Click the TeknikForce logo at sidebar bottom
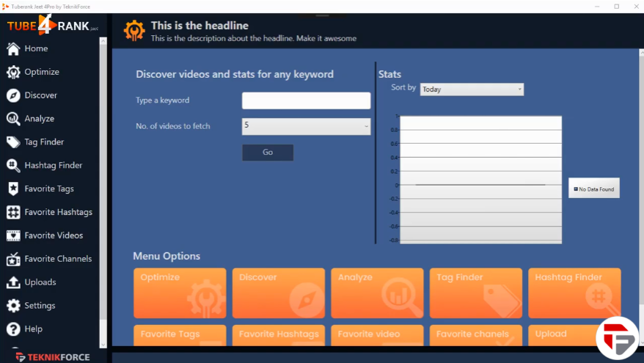 click(53, 357)
